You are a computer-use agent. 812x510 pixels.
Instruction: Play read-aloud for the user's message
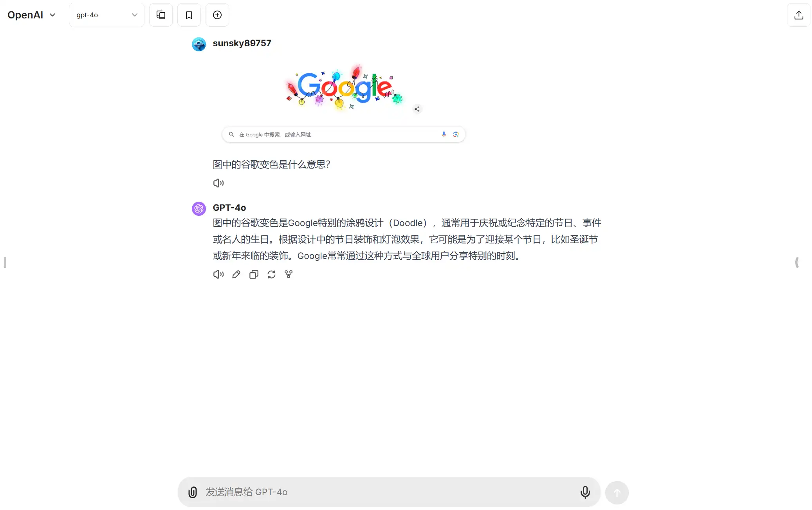click(x=218, y=183)
